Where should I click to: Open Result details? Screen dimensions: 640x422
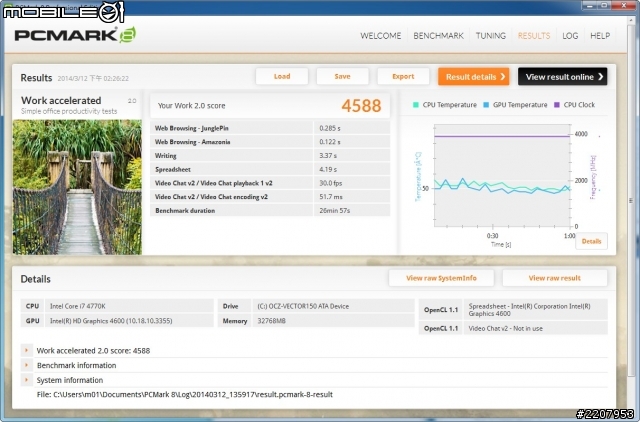pos(473,77)
